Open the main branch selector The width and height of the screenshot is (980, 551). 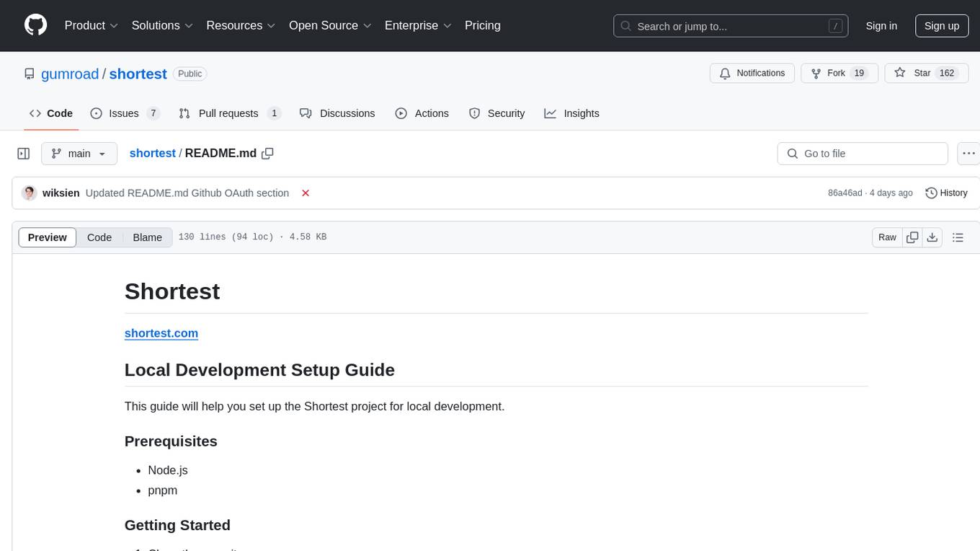pyautogui.click(x=79, y=154)
